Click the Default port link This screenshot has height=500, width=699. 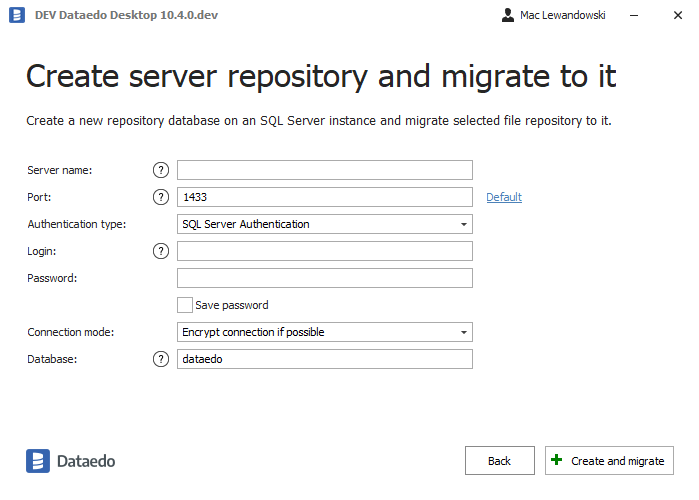pos(504,197)
